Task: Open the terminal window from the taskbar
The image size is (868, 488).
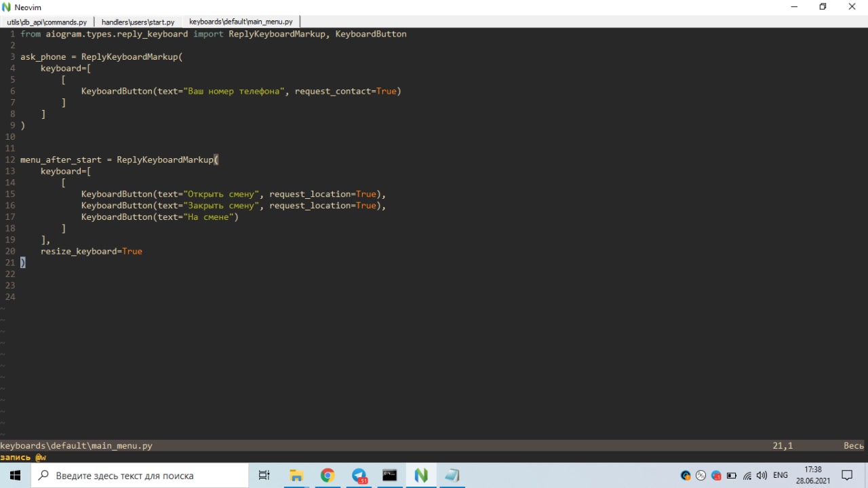Action: [390, 475]
